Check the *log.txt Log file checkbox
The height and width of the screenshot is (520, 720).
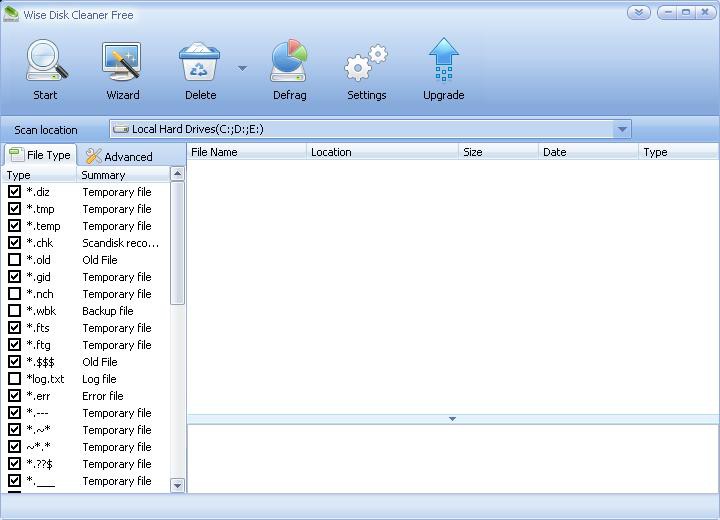15,379
